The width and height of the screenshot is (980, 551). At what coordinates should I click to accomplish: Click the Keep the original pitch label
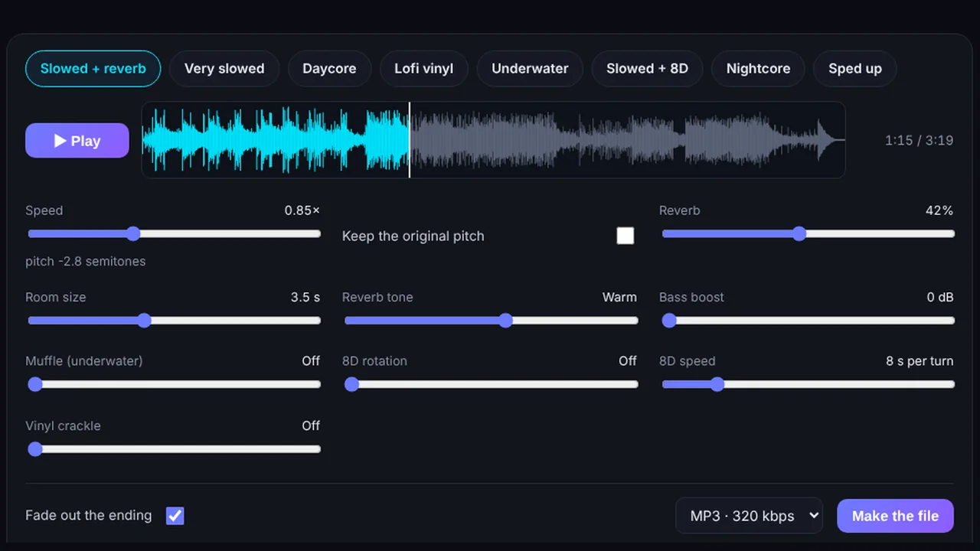[x=413, y=236]
